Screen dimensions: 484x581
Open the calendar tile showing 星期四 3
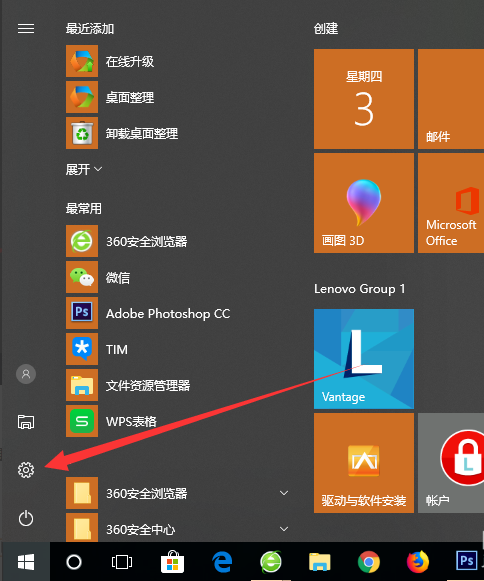(364, 99)
